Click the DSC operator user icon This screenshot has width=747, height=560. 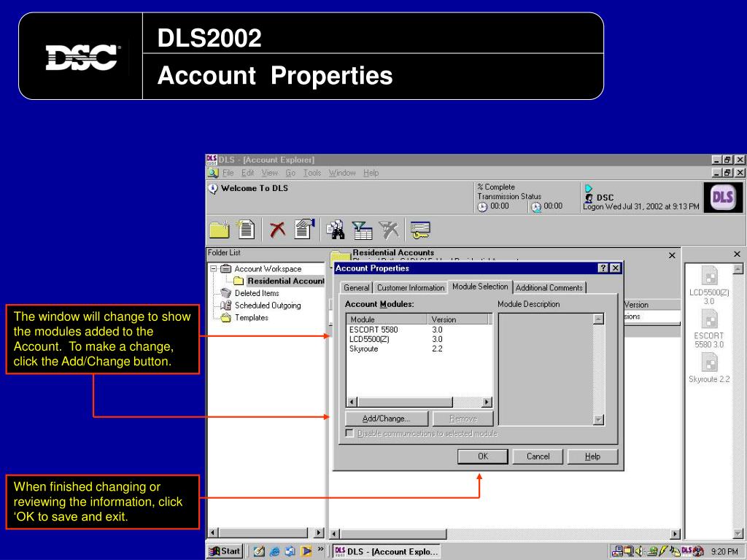(x=589, y=198)
